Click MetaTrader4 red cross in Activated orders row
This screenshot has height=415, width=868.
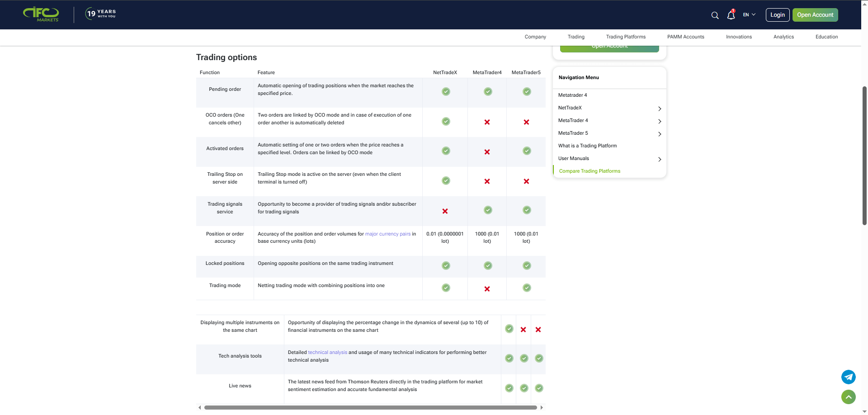point(487,152)
